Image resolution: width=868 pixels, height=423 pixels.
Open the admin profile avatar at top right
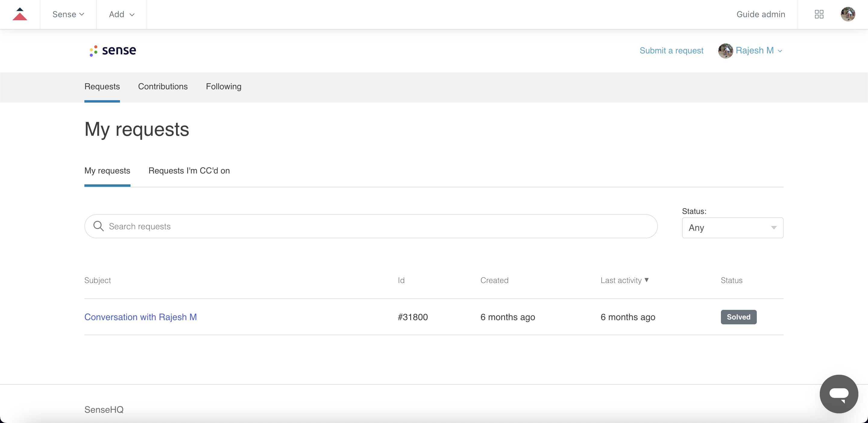848,14
